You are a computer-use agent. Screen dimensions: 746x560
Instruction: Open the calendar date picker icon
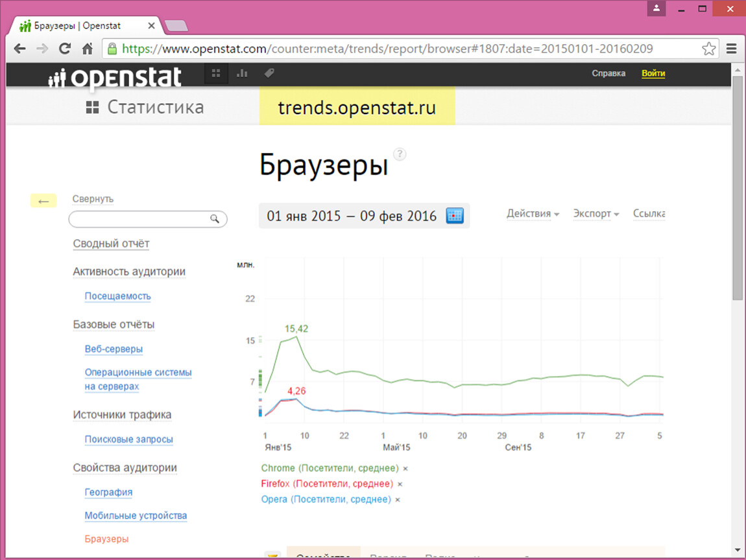455,215
